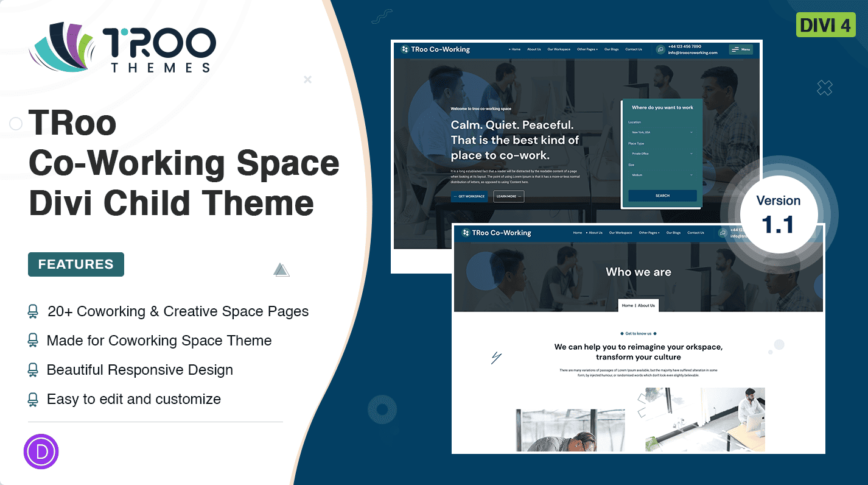Screen dimensions: 868x485
Task: Open Contact Us in About page mockup menu
Action: (696, 233)
